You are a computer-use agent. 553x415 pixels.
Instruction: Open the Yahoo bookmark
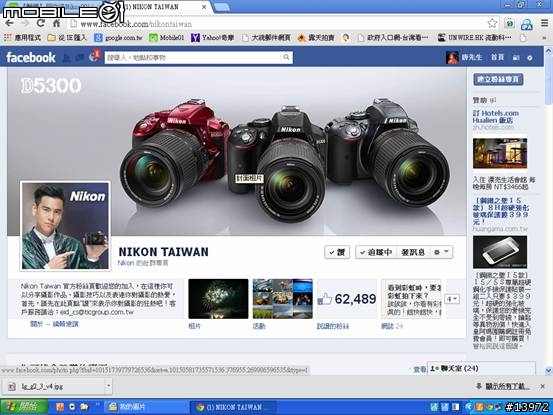[213, 37]
